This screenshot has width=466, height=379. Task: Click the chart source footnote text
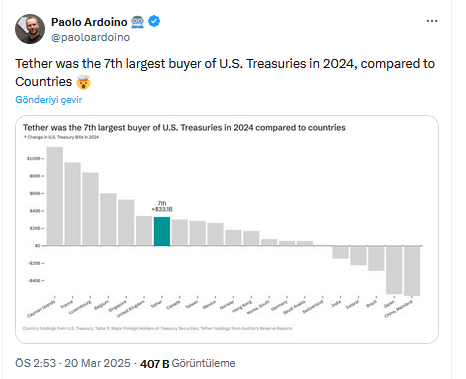[157, 328]
